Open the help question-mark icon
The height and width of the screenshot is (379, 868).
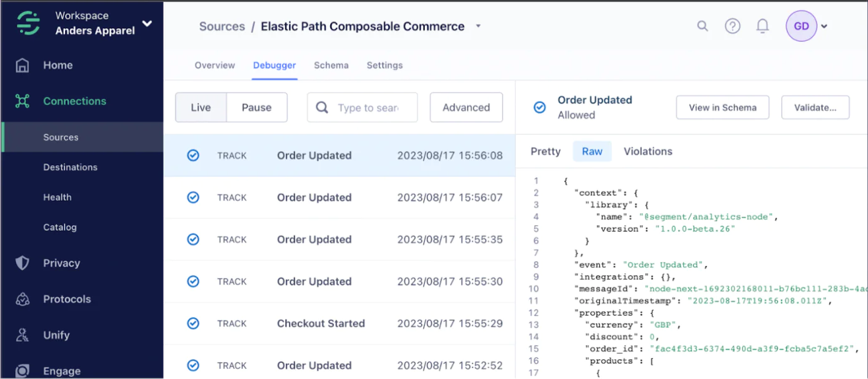click(x=732, y=26)
